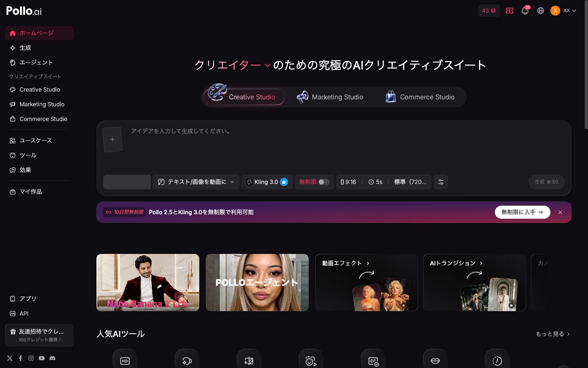This screenshot has height=368, width=588.
Task: Toggle the 無制限 switch
Action: (324, 182)
